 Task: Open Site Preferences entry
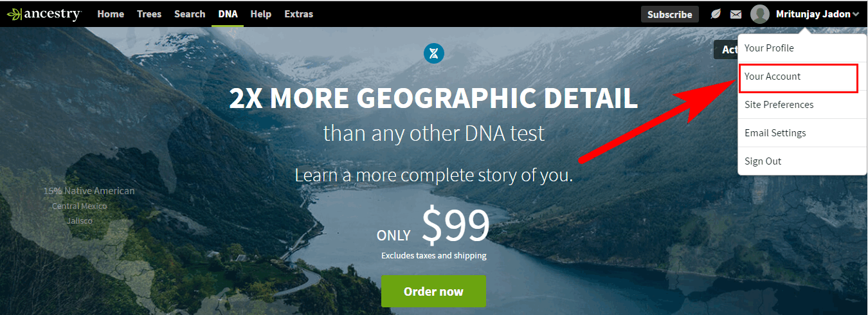[x=802, y=105]
